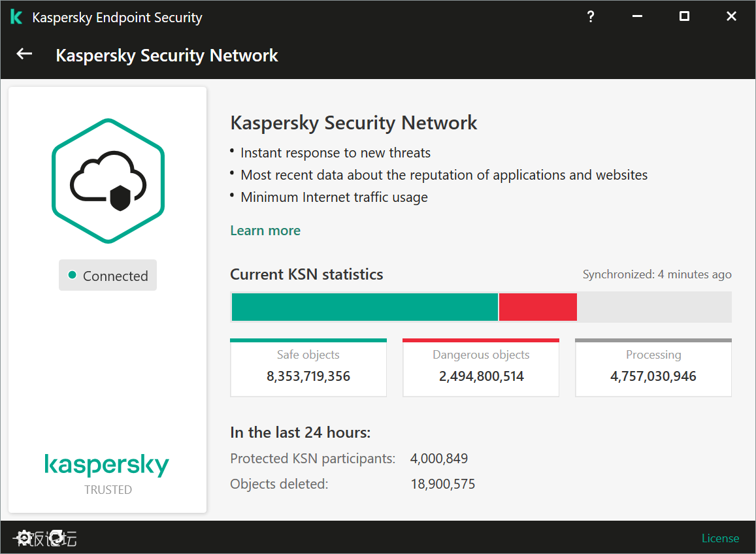Open the Support icon in bottom bar

tap(57, 538)
